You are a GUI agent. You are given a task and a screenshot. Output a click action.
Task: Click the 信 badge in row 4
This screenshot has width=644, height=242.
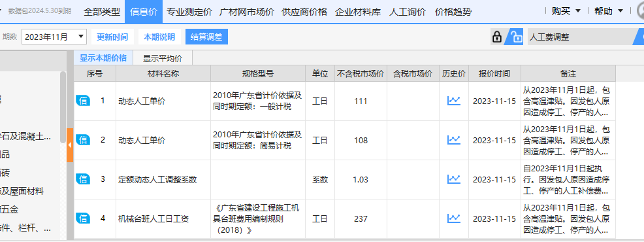83,218
